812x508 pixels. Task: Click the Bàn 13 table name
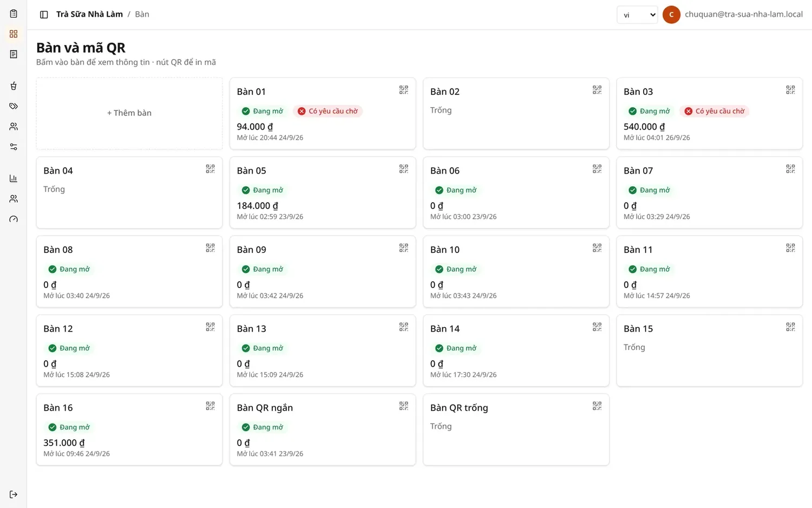[x=252, y=329]
